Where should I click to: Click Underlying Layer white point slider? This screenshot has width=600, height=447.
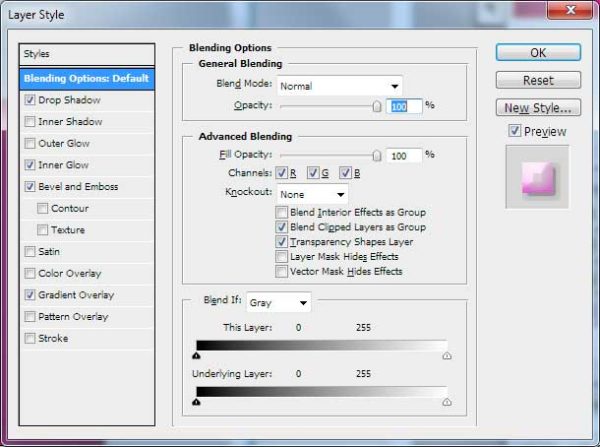coord(447,402)
